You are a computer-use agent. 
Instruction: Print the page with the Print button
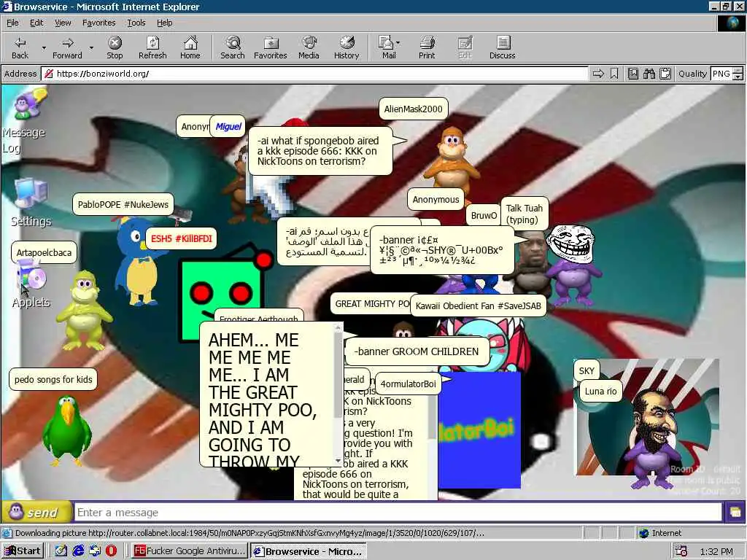pyautogui.click(x=427, y=47)
